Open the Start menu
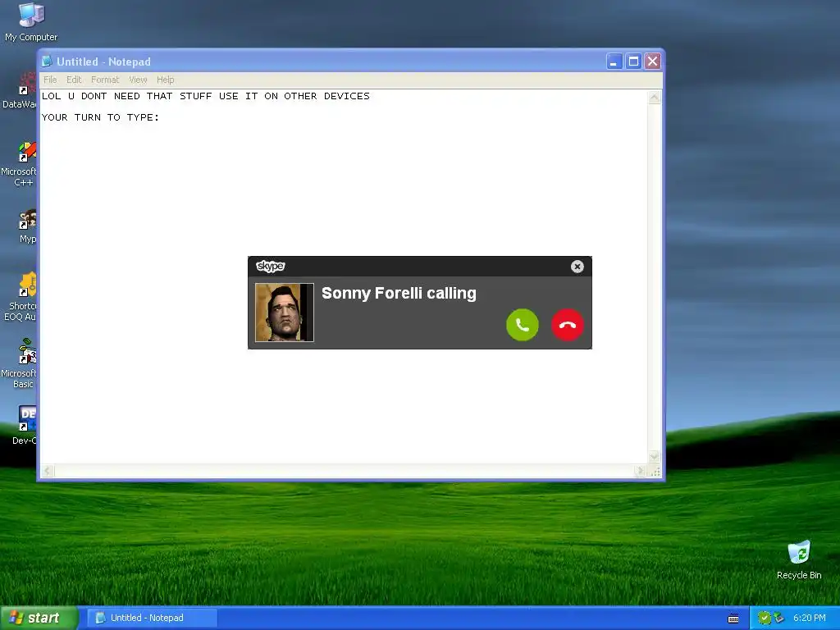The image size is (840, 630). coord(39,618)
